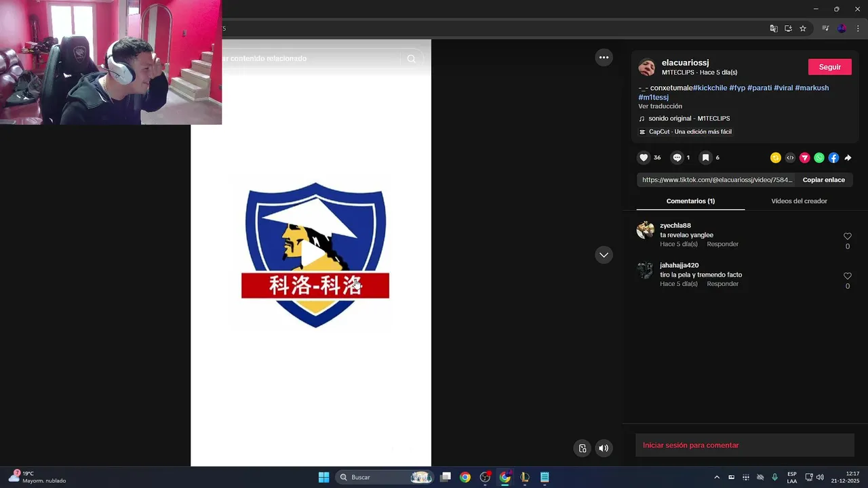
Task: Repost the video with the yellow repost icon
Action: click(x=776, y=158)
